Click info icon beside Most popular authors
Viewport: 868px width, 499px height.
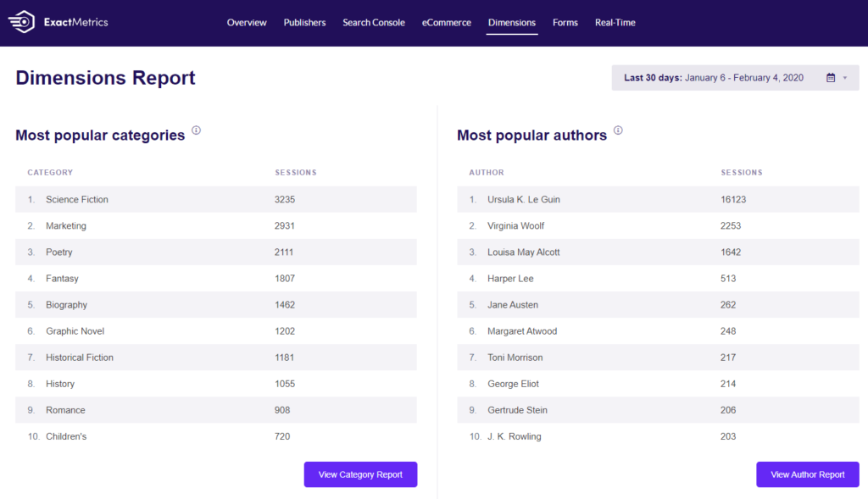pyautogui.click(x=618, y=130)
